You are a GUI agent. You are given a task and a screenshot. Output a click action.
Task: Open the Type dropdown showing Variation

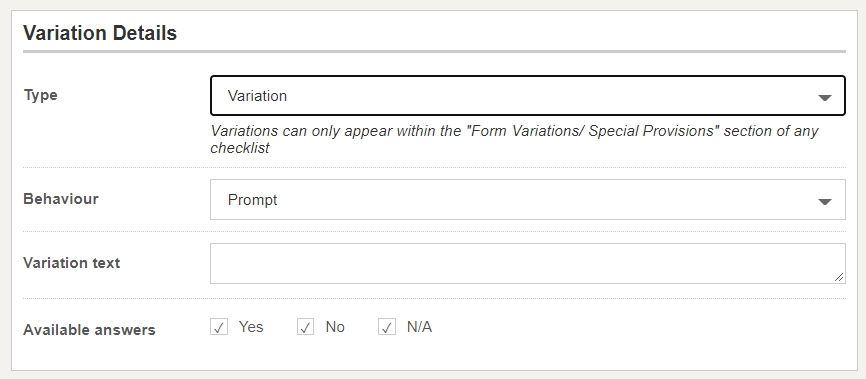(x=527, y=96)
